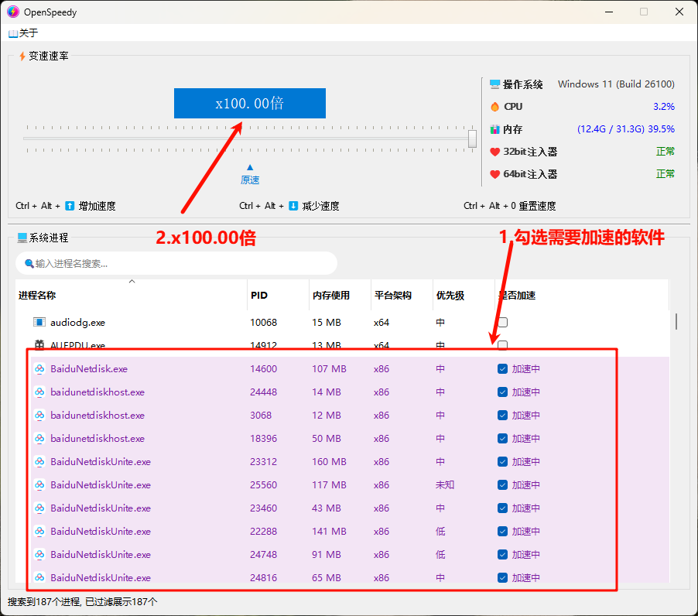
Task: Click the flame icon next to CPU
Action: pyautogui.click(x=496, y=106)
